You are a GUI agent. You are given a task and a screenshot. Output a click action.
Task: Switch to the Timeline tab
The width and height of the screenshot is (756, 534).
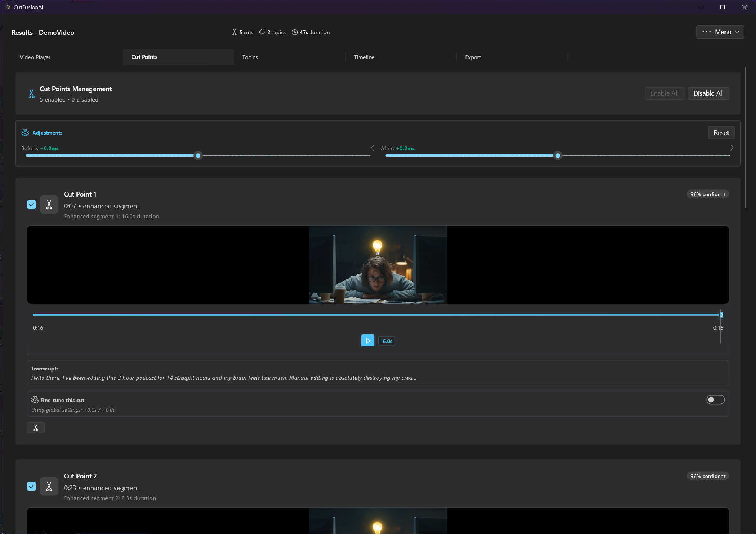[x=364, y=57]
